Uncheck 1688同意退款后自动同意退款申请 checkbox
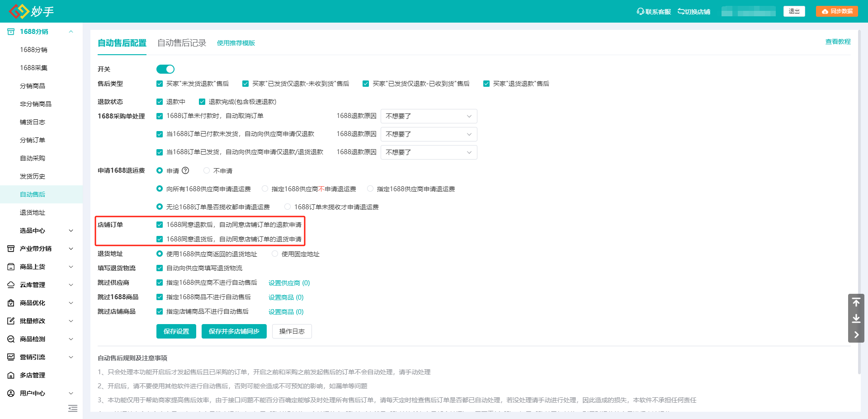This screenshot has height=419, width=868. pyautogui.click(x=160, y=225)
